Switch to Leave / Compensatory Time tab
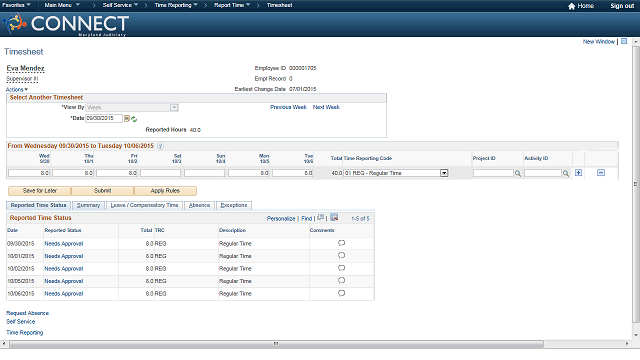 [x=144, y=205]
